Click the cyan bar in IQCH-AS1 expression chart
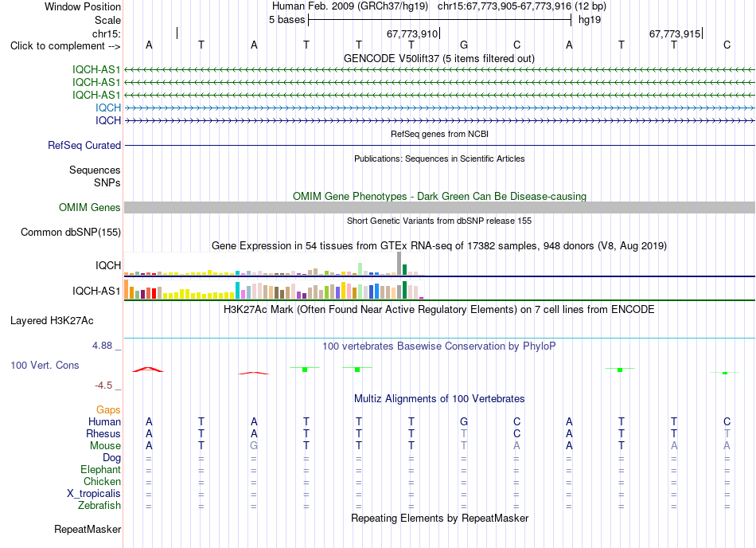 [x=238, y=291]
